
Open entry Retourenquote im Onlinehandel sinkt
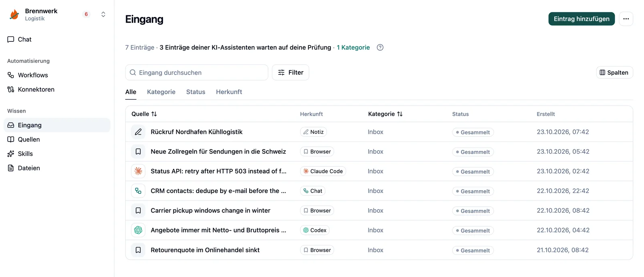coord(205,250)
